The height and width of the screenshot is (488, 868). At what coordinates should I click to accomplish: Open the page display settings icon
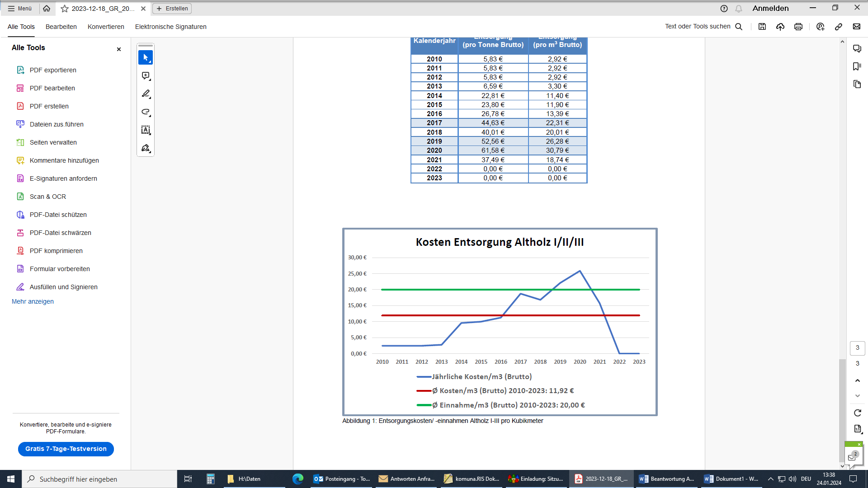click(x=858, y=429)
